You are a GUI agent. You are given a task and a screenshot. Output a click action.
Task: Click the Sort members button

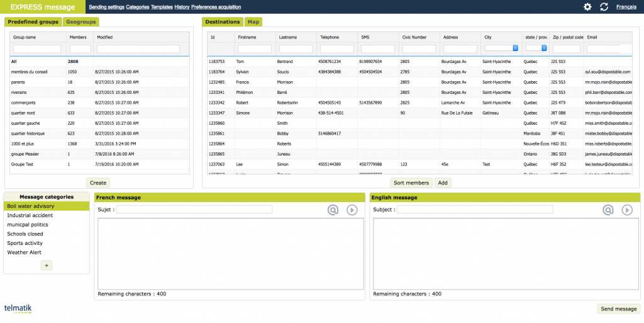411,183
